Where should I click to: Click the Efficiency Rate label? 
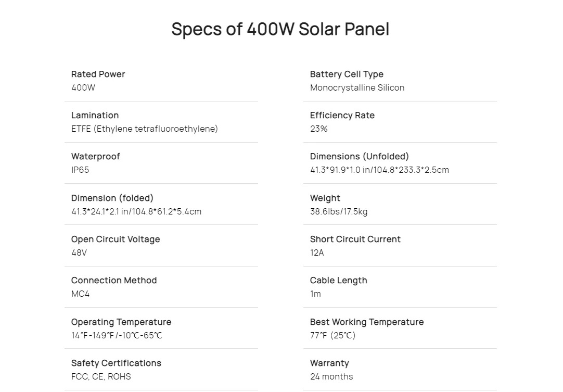pos(342,115)
